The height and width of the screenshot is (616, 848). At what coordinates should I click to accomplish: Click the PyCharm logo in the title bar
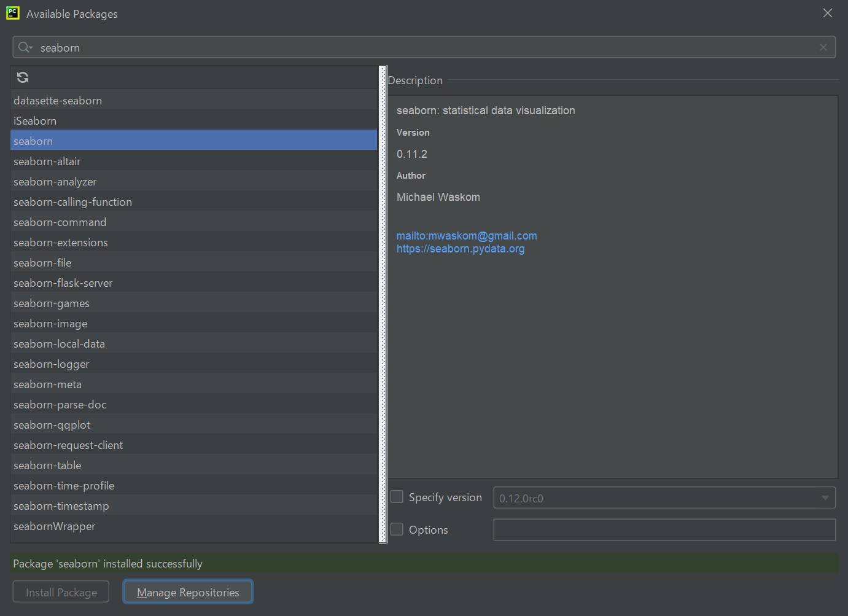pos(13,13)
